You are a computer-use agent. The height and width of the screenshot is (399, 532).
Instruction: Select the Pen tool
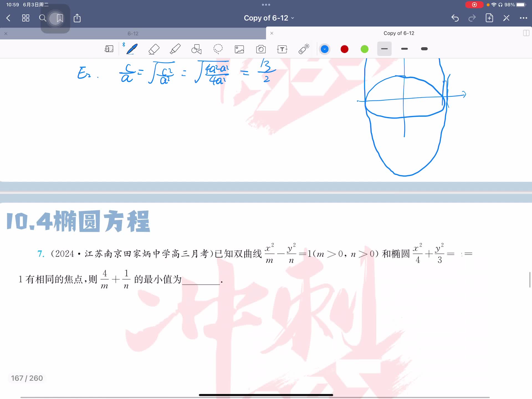coord(132,49)
